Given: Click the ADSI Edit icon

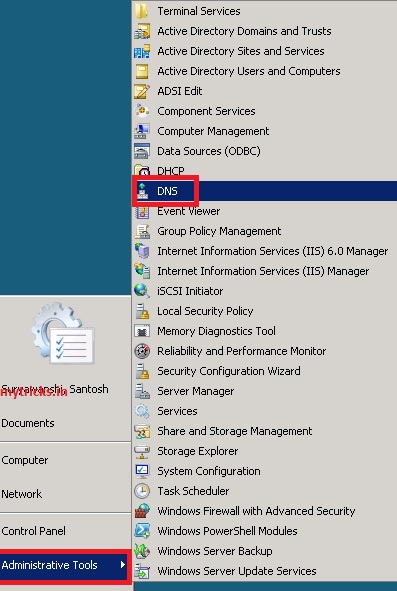Looking at the screenshot, I should [x=142, y=91].
